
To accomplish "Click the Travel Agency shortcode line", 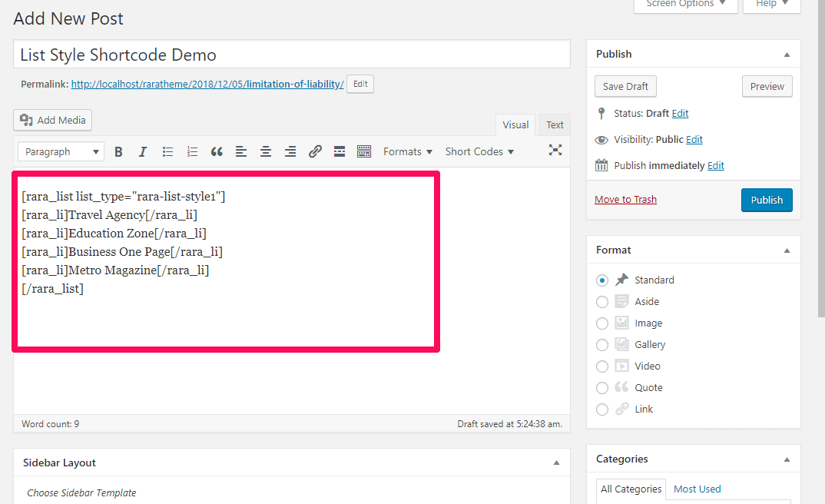I will (x=109, y=215).
